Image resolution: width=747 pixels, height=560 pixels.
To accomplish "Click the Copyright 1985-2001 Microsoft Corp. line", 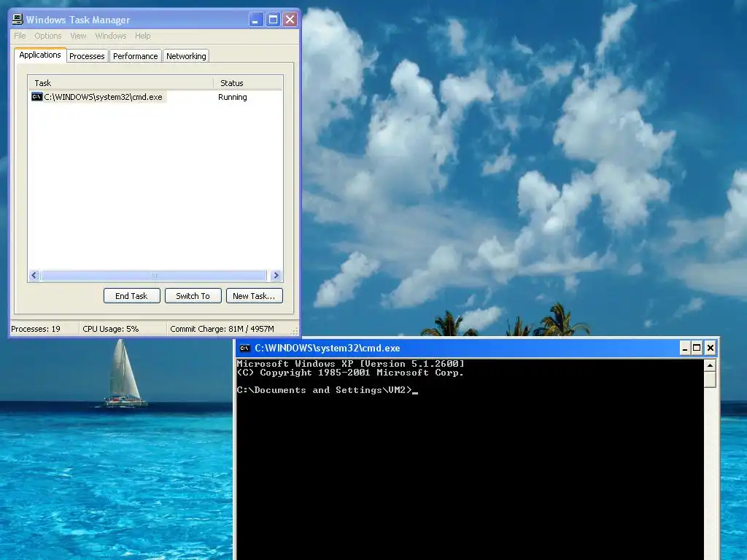I will tap(350, 373).
